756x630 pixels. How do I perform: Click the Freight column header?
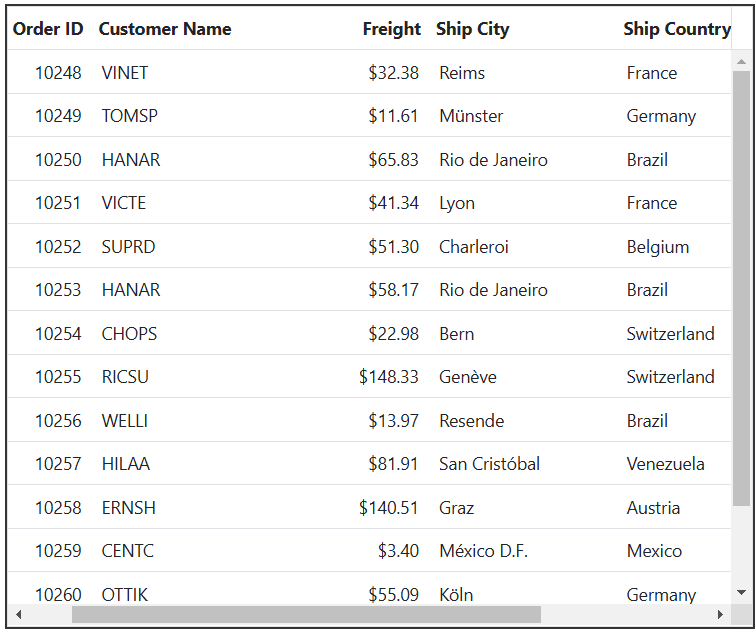pos(392,29)
